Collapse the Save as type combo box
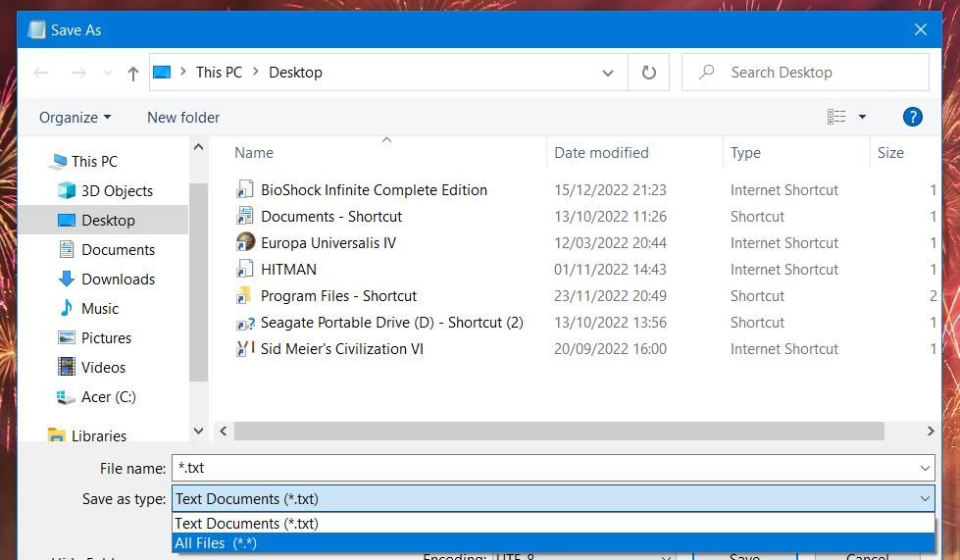 (x=925, y=499)
